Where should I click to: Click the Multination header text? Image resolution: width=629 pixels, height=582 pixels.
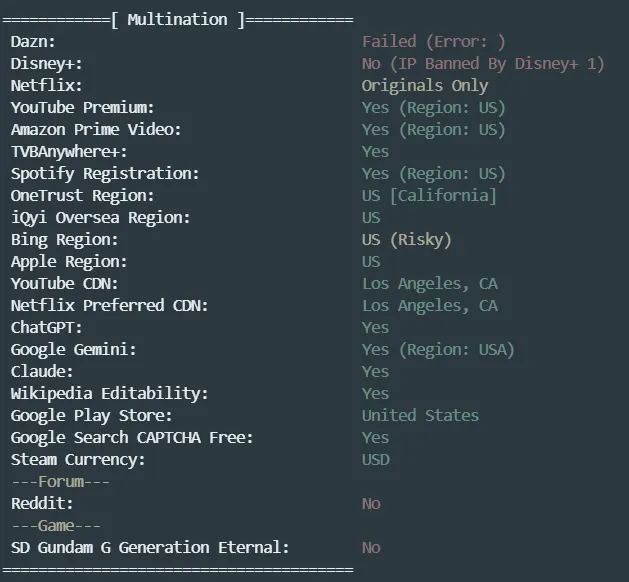pos(178,20)
